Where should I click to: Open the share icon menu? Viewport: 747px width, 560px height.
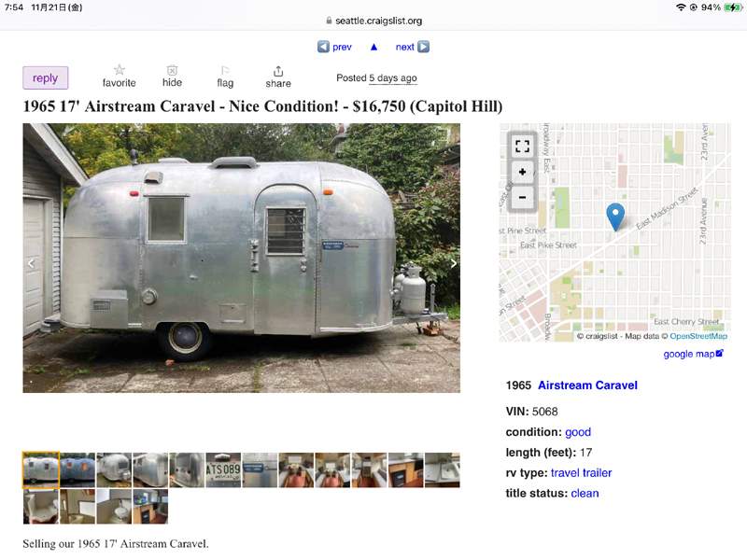click(x=278, y=72)
